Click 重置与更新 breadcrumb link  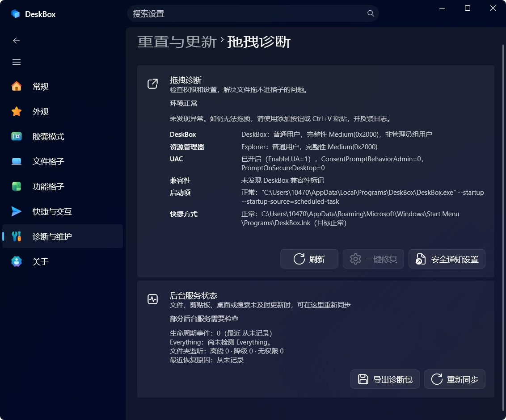177,42
